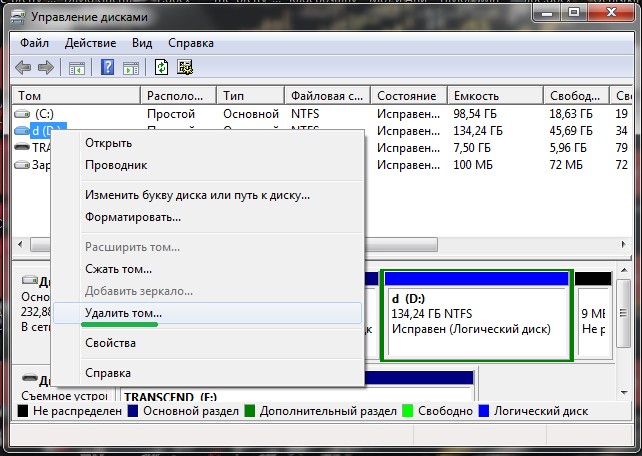Select the unallocated 9 МБ partition block
The width and height of the screenshot is (642, 456).
click(x=593, y=315)
